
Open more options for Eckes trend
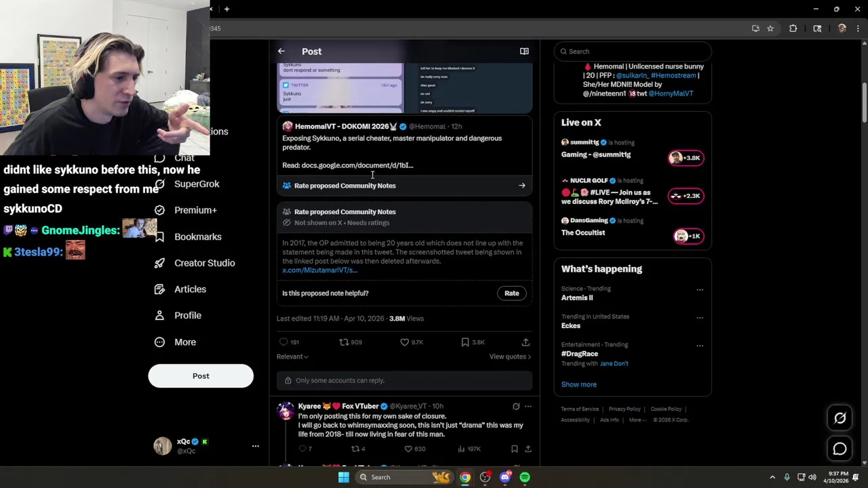[700, 317]
